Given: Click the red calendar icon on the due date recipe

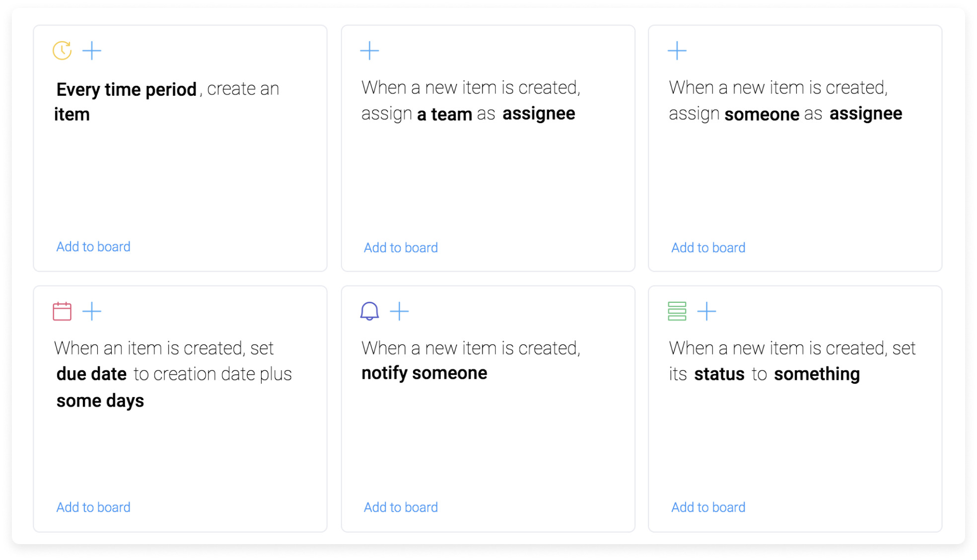Looking at the screenshot, I should point(62,311).
